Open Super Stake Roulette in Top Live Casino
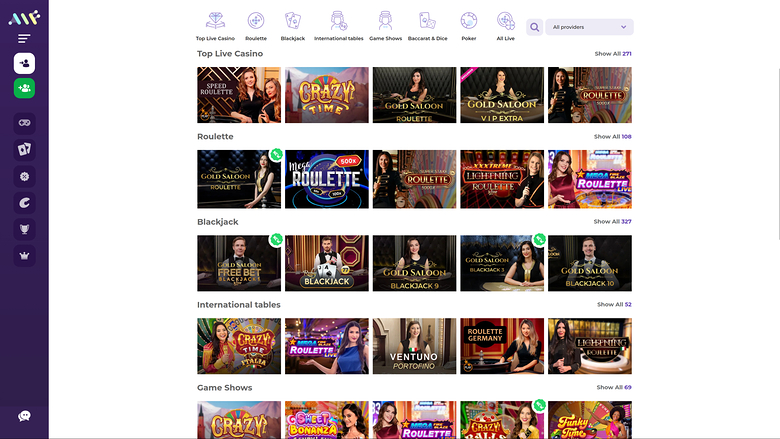This screenshot has height=439, width=780. pos(589,95)
